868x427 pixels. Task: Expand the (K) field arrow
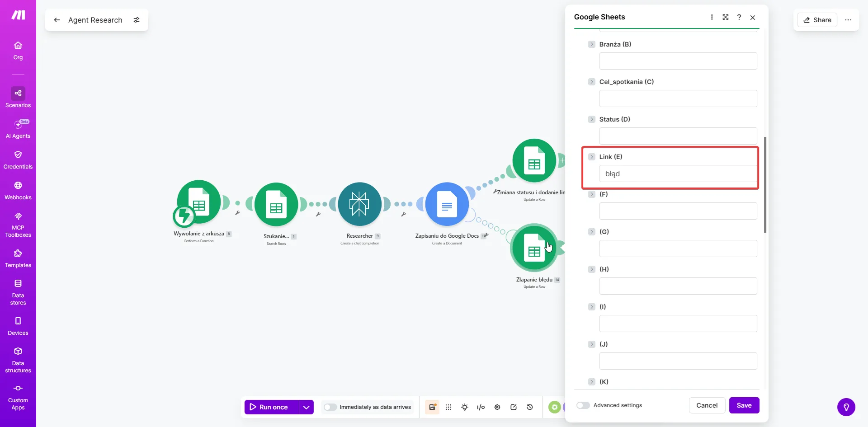[592, 382]
